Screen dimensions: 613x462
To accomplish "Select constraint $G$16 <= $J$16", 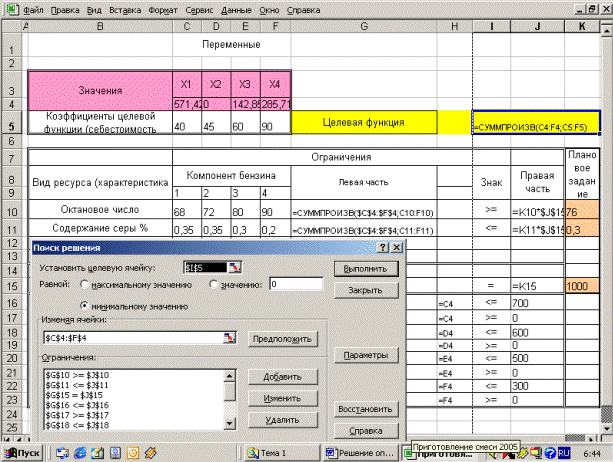I will tap(77, 405).
